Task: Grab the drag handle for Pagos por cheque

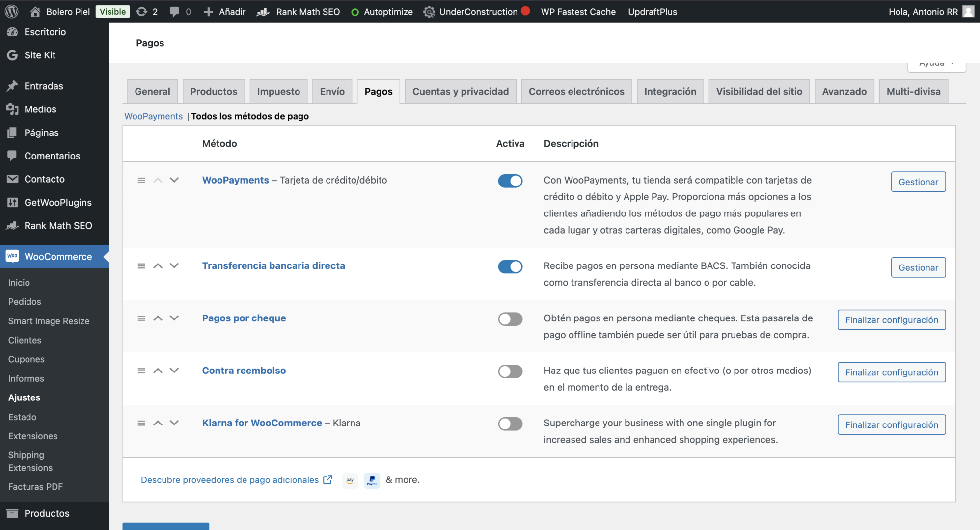Action: coord(141,318)
